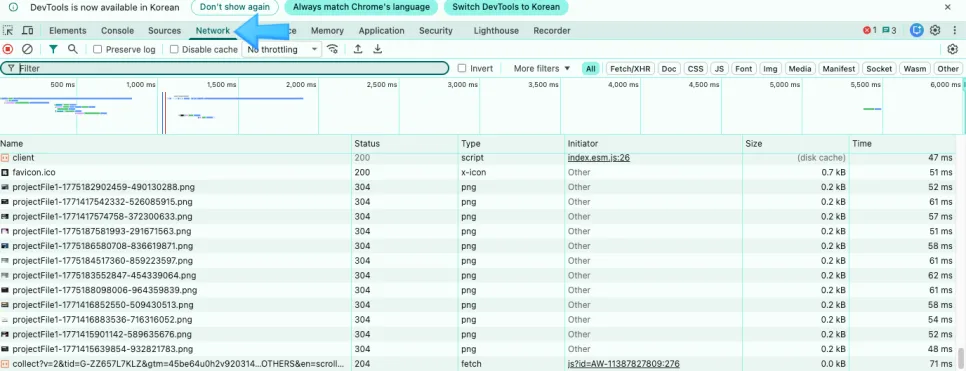Image resolution: width=966 pixels, height=371 pixels.
Task: Click the issues count 3 indicator
Action: (x=889, y=30)
